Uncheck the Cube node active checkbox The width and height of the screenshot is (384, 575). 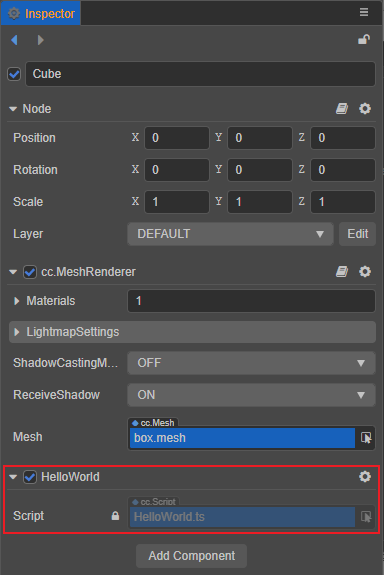pos(14,74)
